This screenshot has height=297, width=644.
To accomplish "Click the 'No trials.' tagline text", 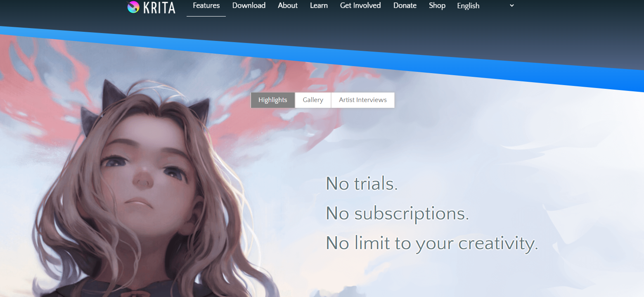I will pyautogui.click(x=361, y=183).
